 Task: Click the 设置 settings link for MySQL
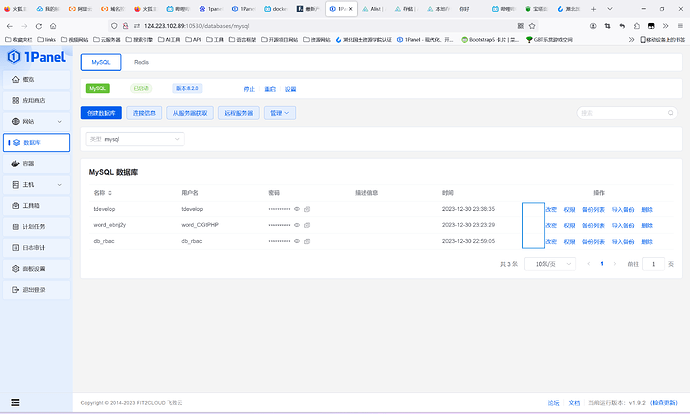tap(290, 89)
